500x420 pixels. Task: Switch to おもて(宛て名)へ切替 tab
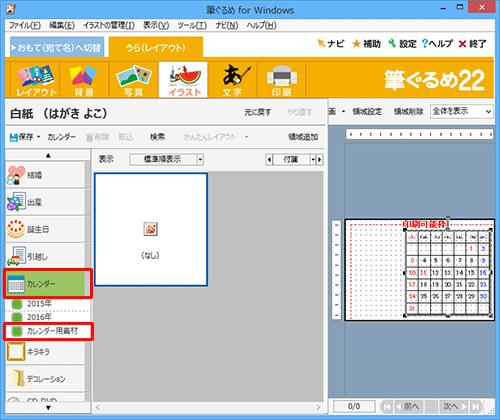coord(57,47)
